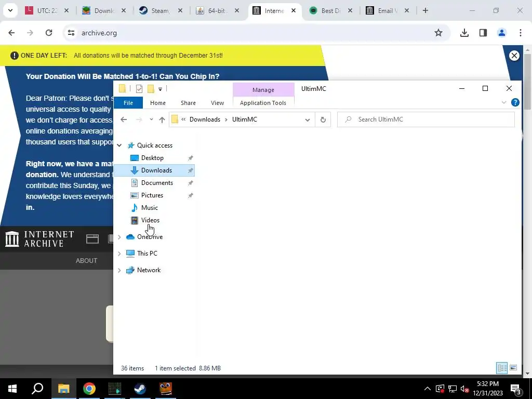The height and width of the screenshot is (399, 532).
Task: Expand address bar history dropdown
Action: point(308,120)
